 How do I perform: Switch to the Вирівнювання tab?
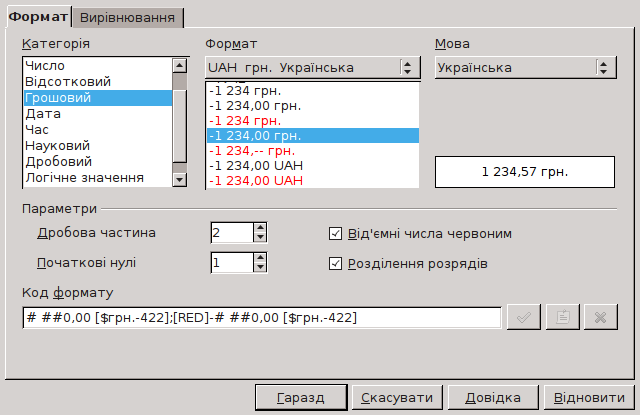[128, 18]
